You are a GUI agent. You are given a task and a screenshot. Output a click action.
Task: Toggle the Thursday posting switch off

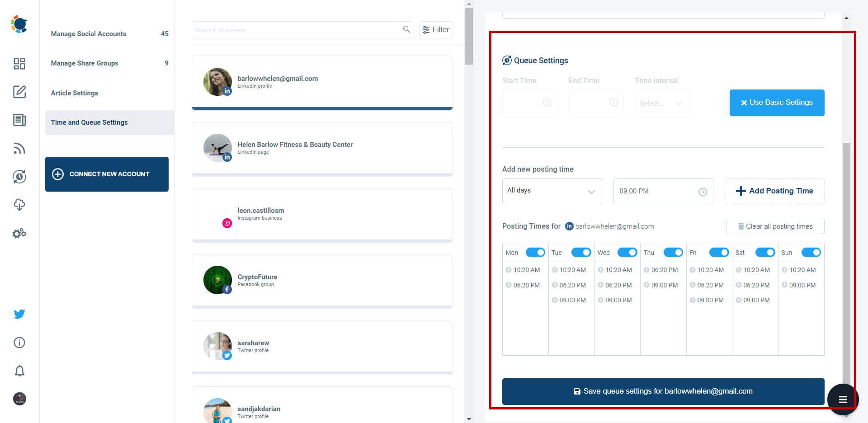coord(673,252)
